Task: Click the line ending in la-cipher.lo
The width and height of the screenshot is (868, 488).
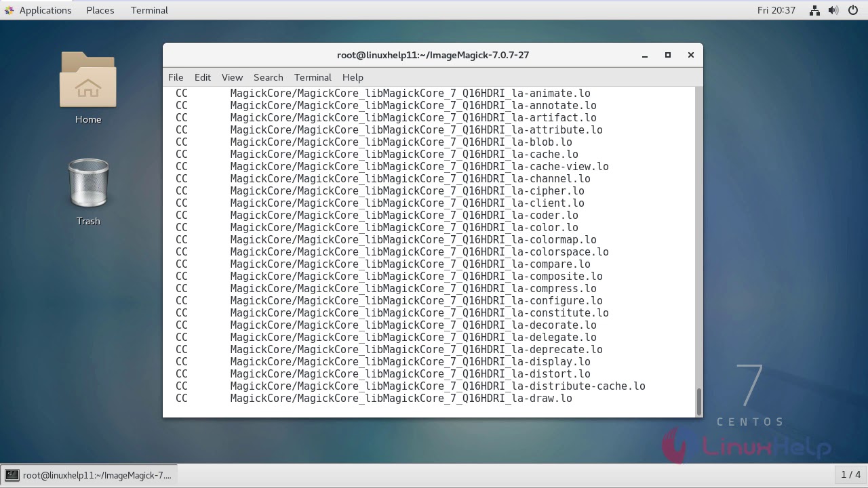Action: click(x=380, y=191)
